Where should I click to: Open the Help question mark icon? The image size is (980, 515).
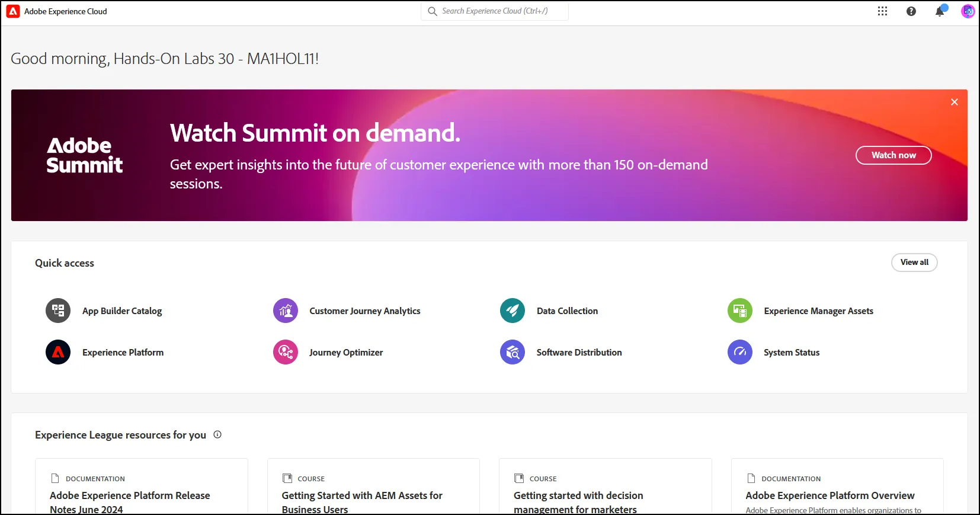[911, 11]
